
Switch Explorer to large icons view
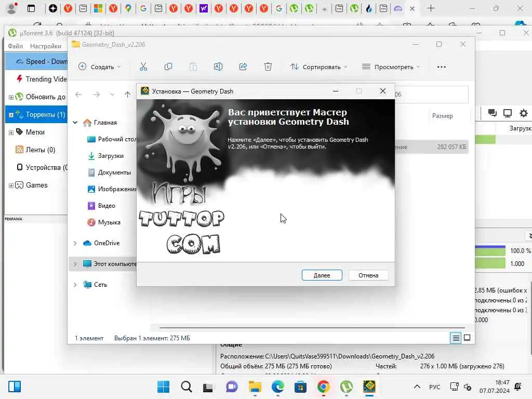coord(467,338)
